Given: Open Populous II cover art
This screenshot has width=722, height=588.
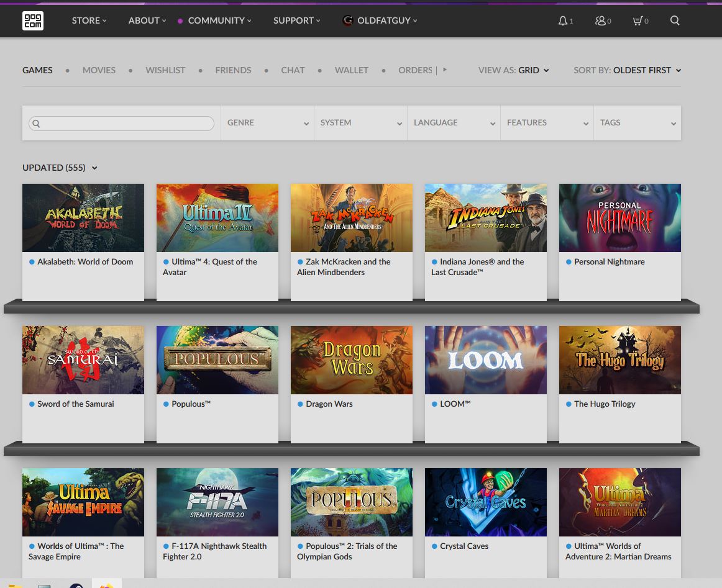Looking at the screenshot, I should pyautogui.click(x=351, y=502).
